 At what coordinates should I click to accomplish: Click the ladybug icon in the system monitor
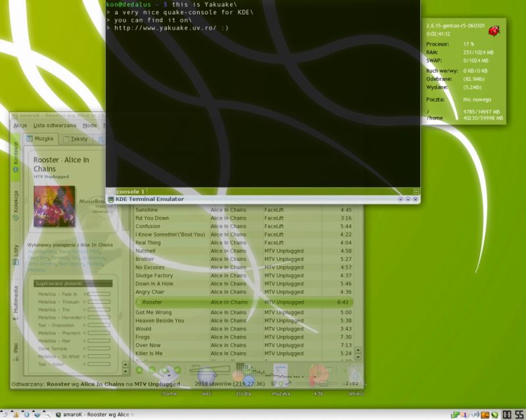[x=494, y=31]
